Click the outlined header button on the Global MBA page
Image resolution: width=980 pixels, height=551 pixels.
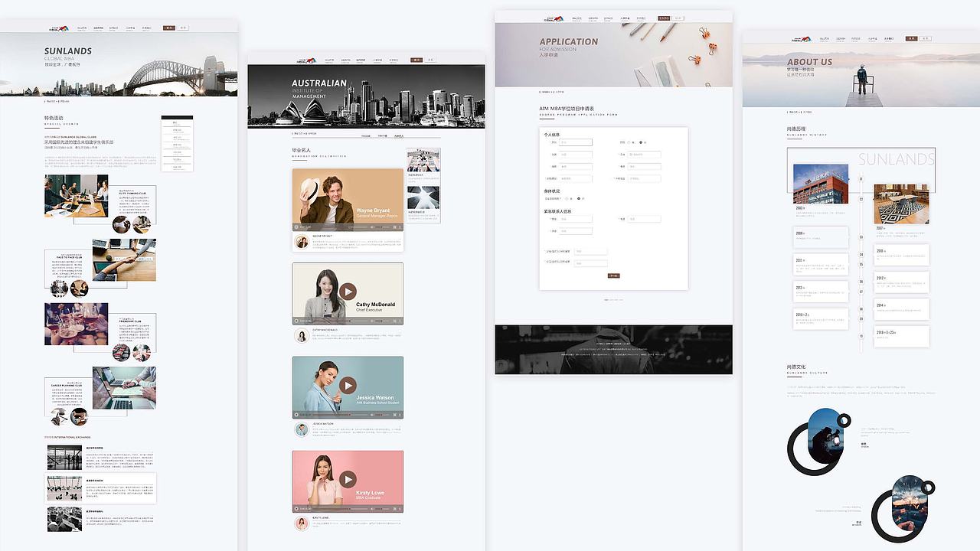[x=182, y=28]
